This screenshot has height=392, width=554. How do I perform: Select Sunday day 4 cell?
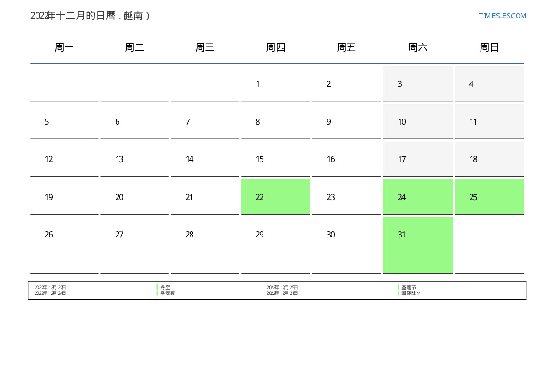coord(490,84)
